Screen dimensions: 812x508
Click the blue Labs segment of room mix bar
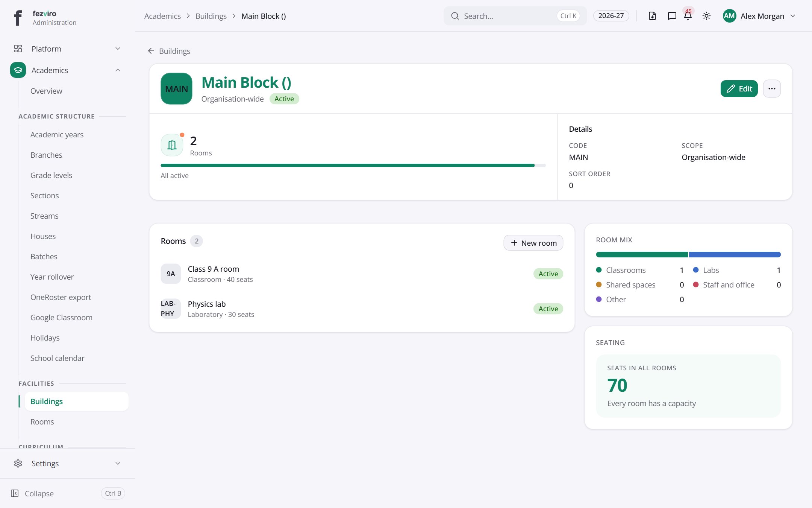(x=735, y=255)
